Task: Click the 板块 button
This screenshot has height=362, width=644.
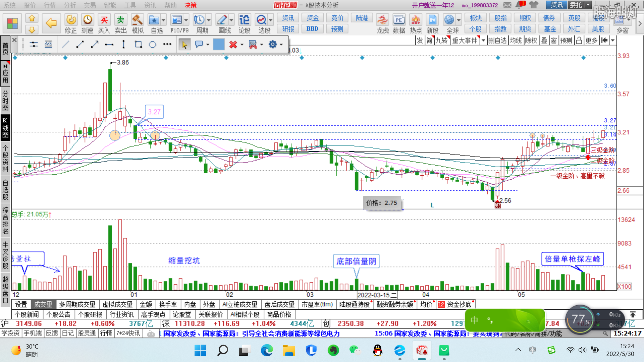Action: pos(476,18)
